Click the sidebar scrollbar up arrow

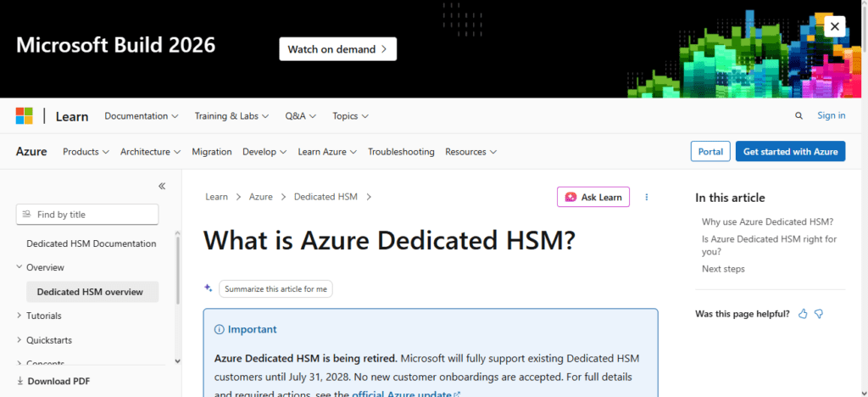tap(178, 233)
